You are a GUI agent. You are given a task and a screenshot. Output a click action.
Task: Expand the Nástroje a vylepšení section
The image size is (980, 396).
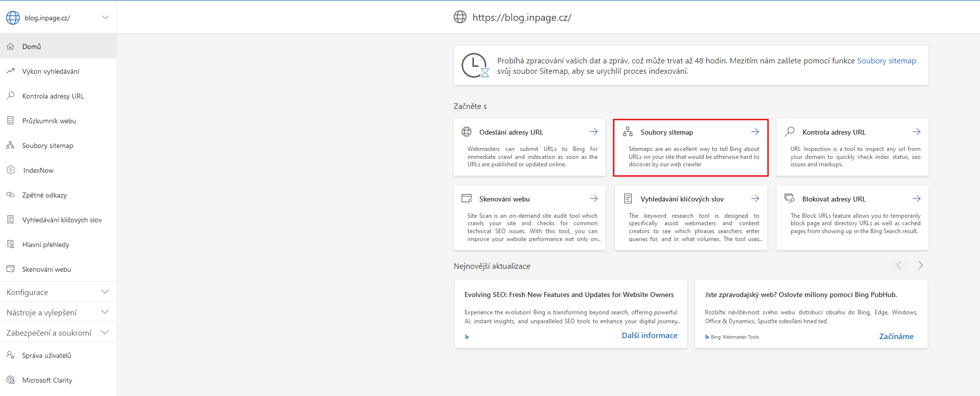tap(105, 312)
